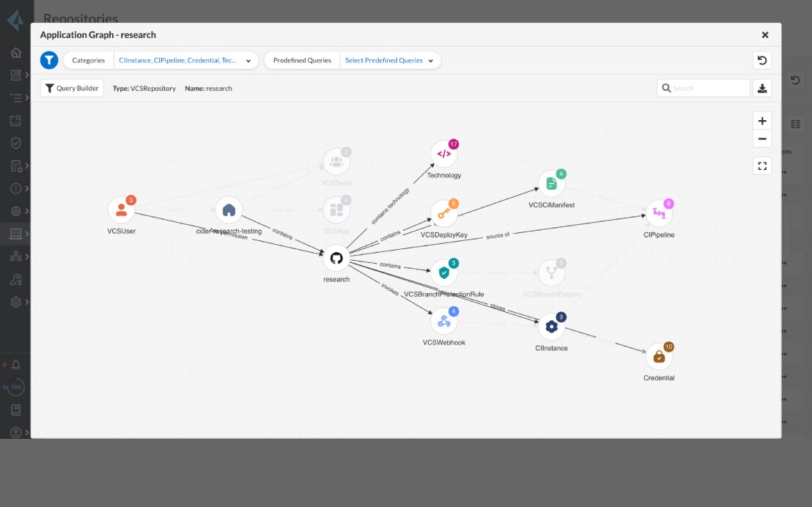
Task: Select the research GitHub repository node
Action: click(x=336, y=258)
